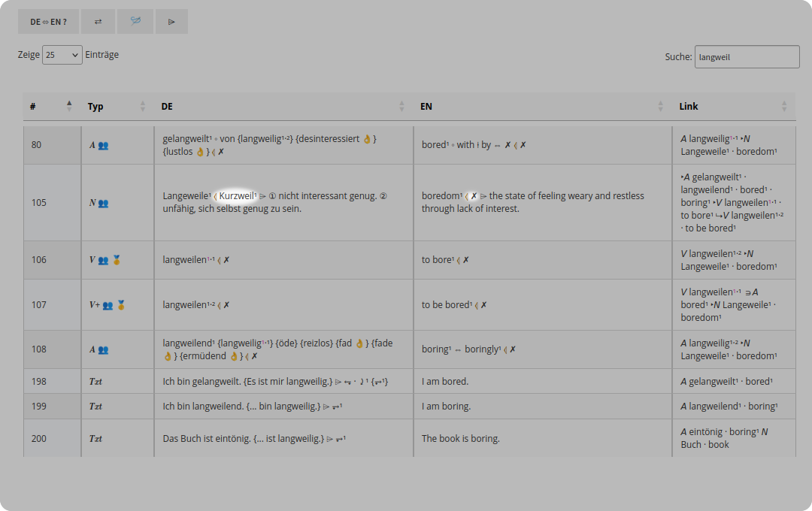Click OK-hand icon after desinteressiert
The height and width of the screenshot is (511, 812).
click(367, 139)
